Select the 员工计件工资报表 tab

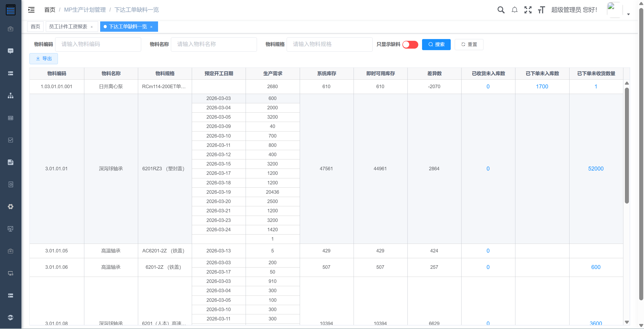click(x=68, y=26)
